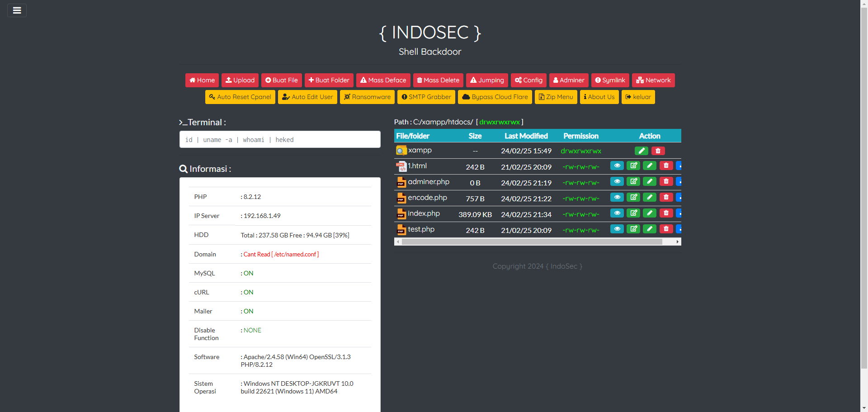This screenshot has height=412, width=868.
Task: Click the eye view icon for 1.html
Action: coord(617,166)
